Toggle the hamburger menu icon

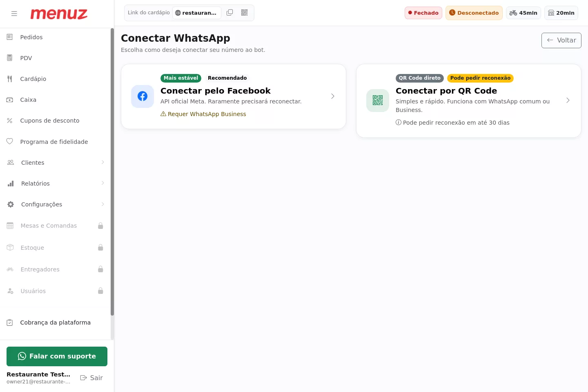pyautogui.click(x=14, y=13)
